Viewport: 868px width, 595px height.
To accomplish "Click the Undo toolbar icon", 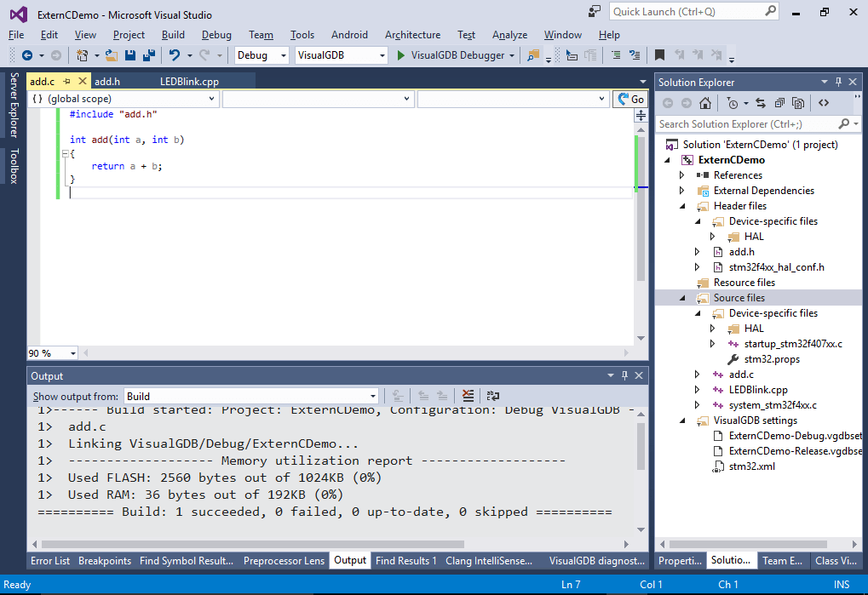I will pyautogui.click(x=175, y=55).
